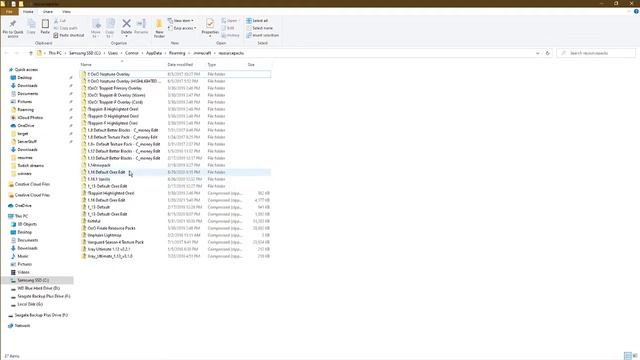The width and height of the screenshot is (640, 360).
Task: Switch to the Home ribbon tab
Action: [x=28, y=11]
